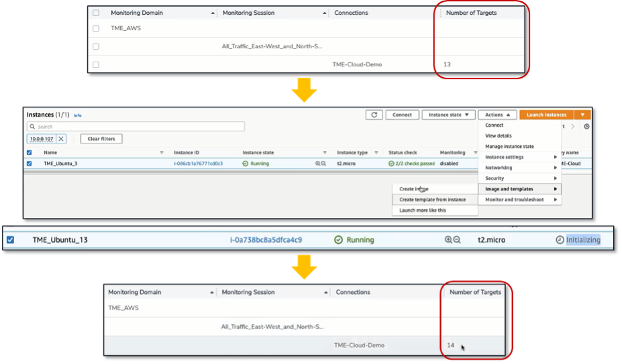Remove the 10.0.0.107 filter with the X icon

pos(61,139)
